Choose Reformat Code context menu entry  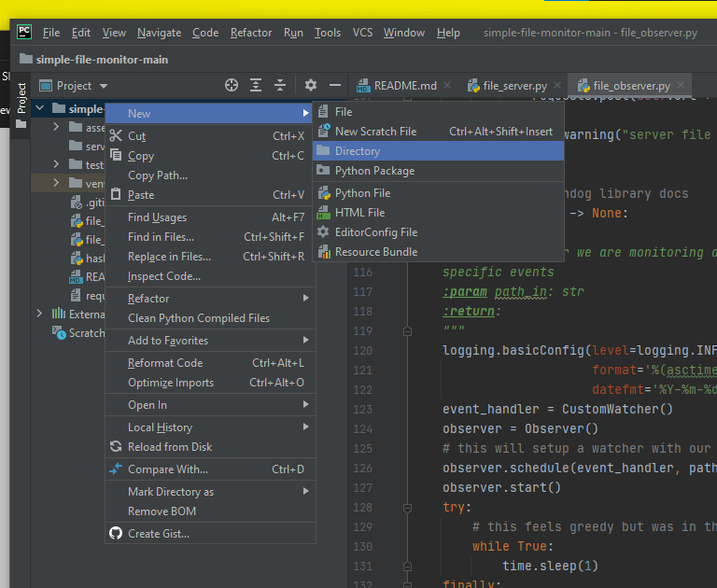click(x=210, y=362)
